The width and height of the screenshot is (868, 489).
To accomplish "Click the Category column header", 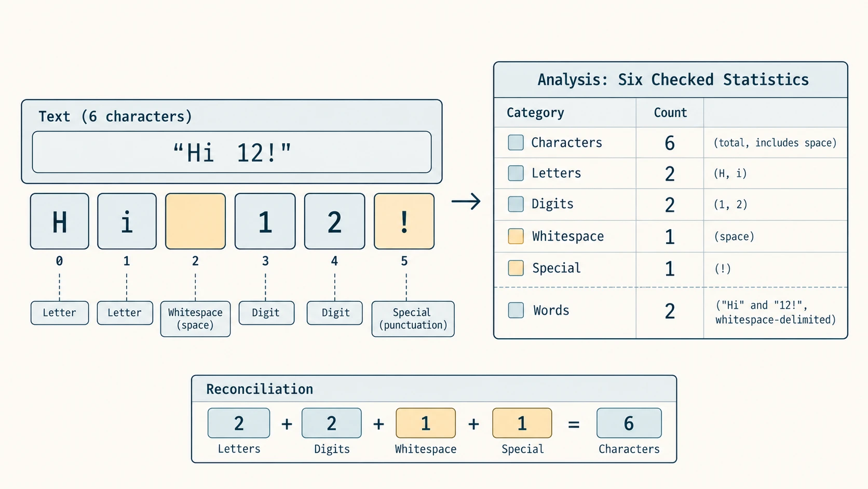I will tap(535, 113).
